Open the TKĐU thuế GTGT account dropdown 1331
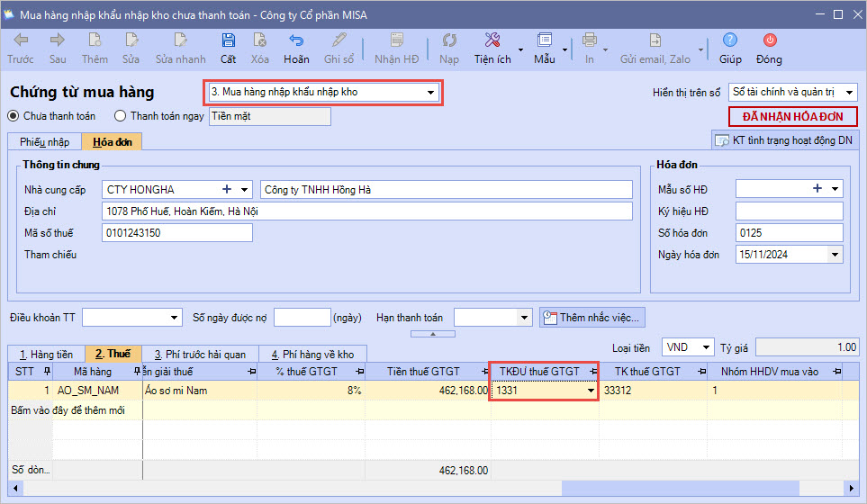Image resolution: width=867 pixels, height=504 pixels. click(591, 391)
